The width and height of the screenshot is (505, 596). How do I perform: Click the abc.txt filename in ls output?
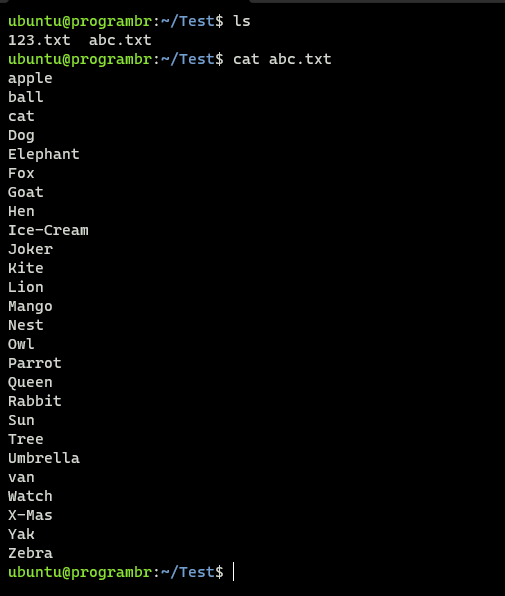tap(120, 40)
